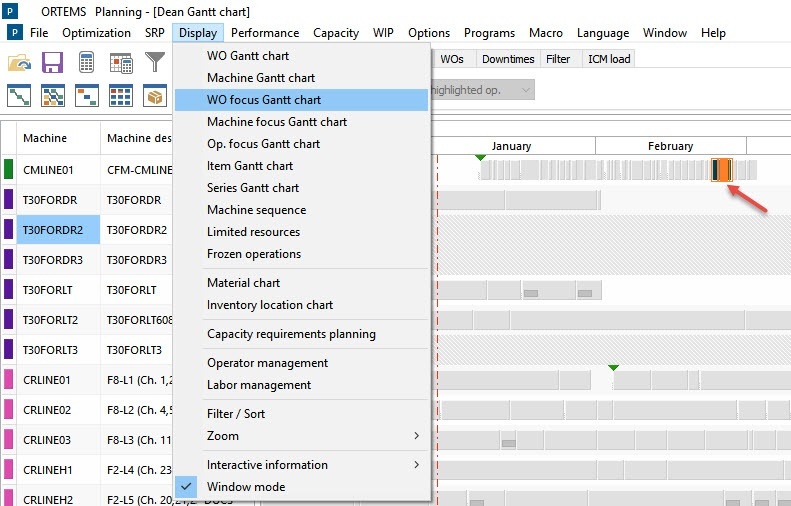Viewport: 791px width, 506px height.
Task: Open Machine sequence view
Action: [303, 210]
